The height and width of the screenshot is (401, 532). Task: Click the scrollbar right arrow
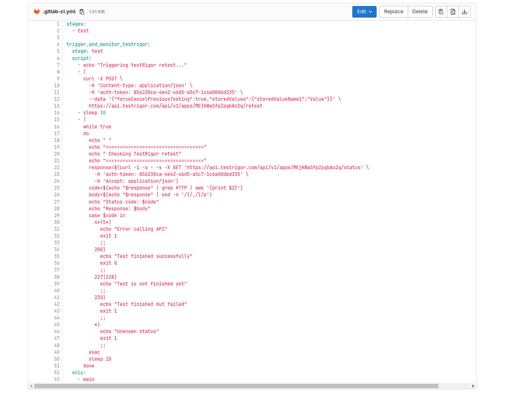[473, 386]
